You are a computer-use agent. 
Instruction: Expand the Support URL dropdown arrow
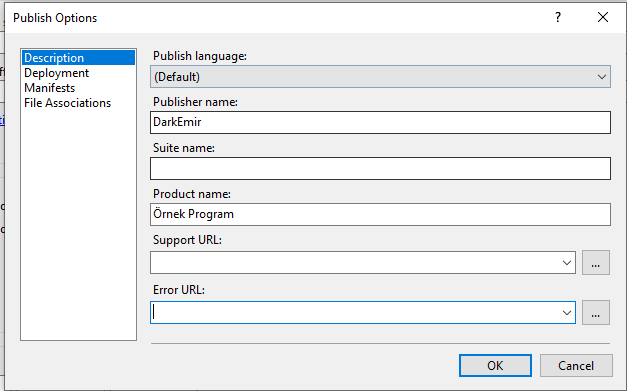(x=567, y=263)
